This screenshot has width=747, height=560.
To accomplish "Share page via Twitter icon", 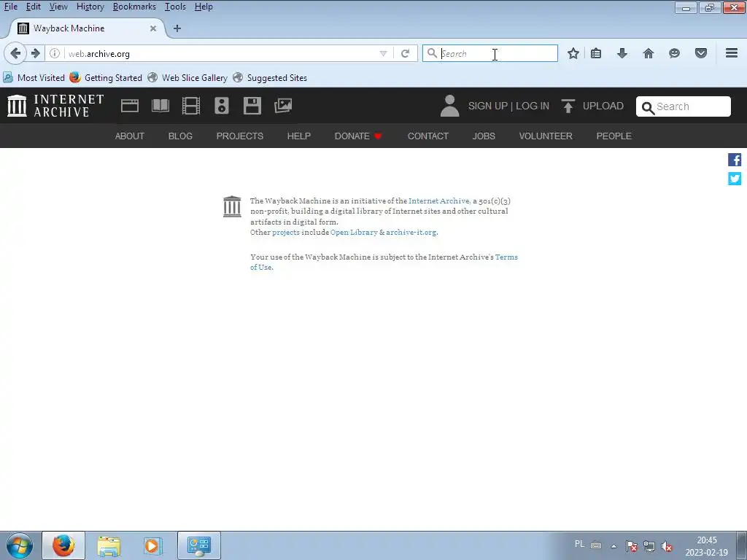I will pos(735,179).
